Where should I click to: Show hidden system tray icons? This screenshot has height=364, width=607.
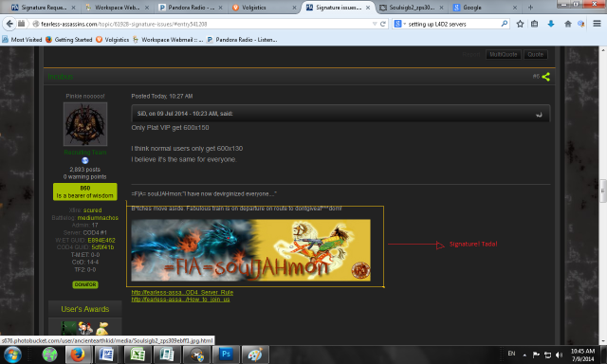[524, 355]
